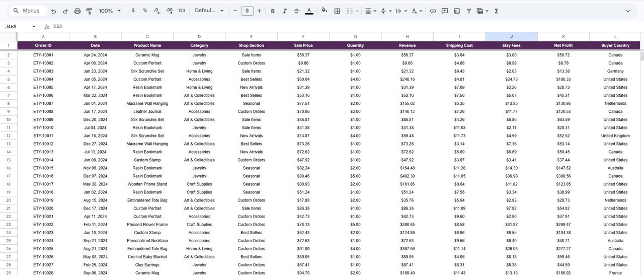Screen dimensions: 644x275
Task: Format selection as currency
Action: click(133, 11)
